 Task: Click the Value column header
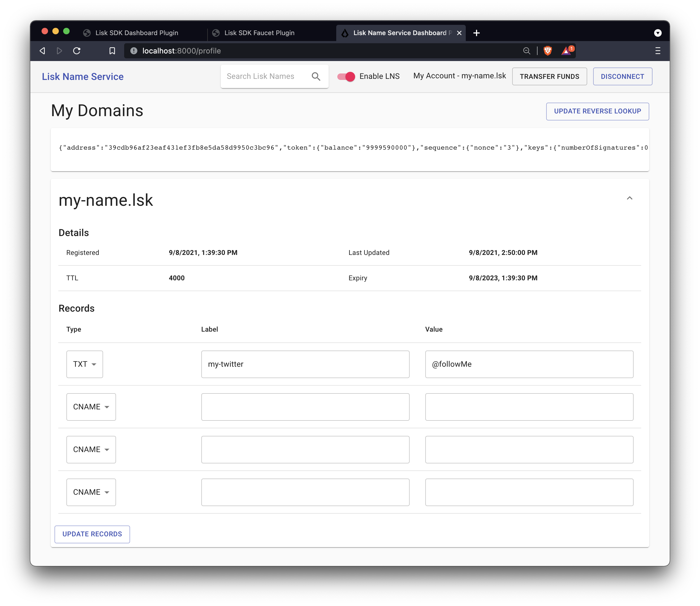point(434,329)
